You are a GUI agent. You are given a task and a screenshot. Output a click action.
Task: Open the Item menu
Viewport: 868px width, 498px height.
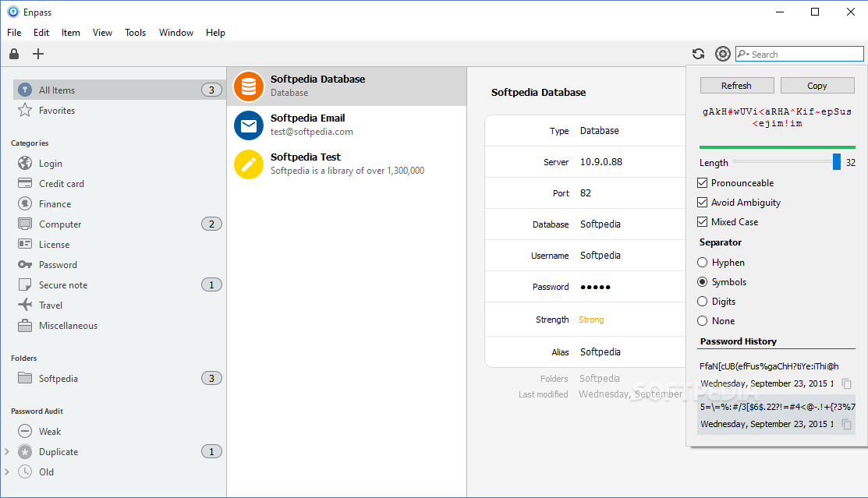70,33
